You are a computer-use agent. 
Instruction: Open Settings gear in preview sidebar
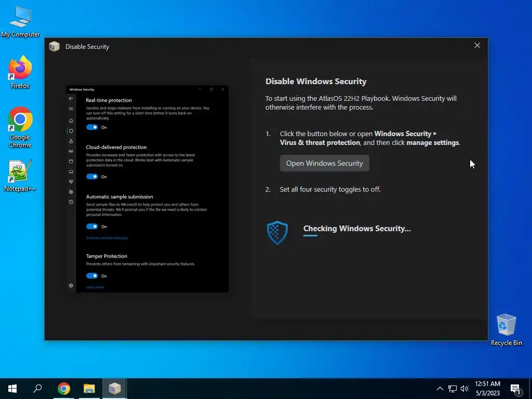71,286
